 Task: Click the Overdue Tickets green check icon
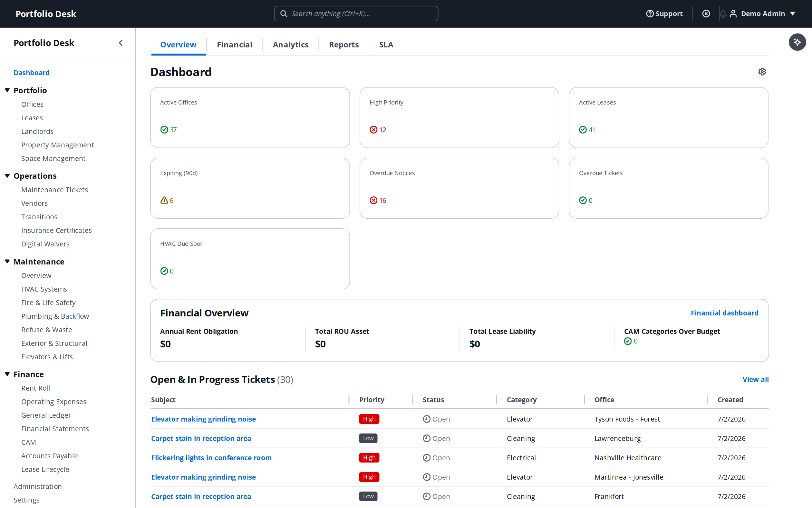point(583,200)
